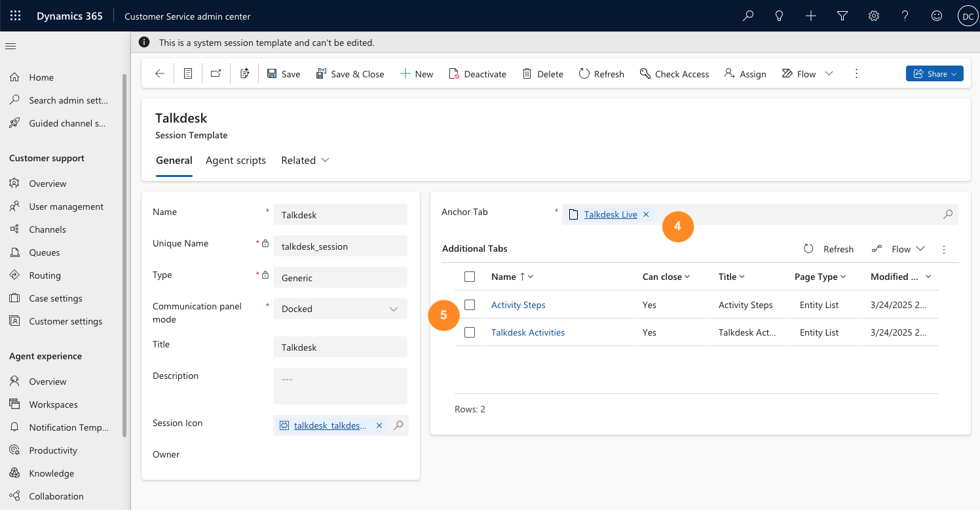
Task: Open User management in sidebar
Action: pyautogui.click(x=66, y=206)
